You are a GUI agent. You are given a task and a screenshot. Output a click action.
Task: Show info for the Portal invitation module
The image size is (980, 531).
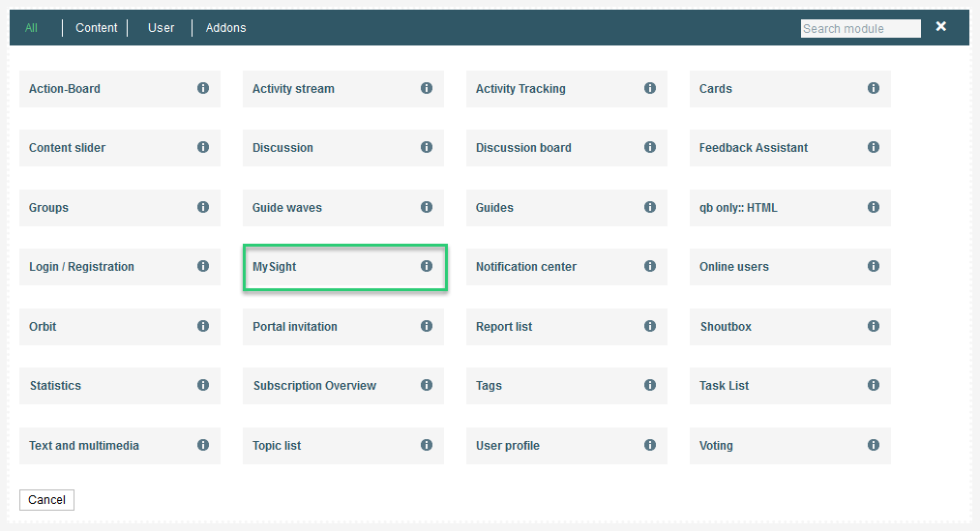pyautogui.click(x=427, y=326)
